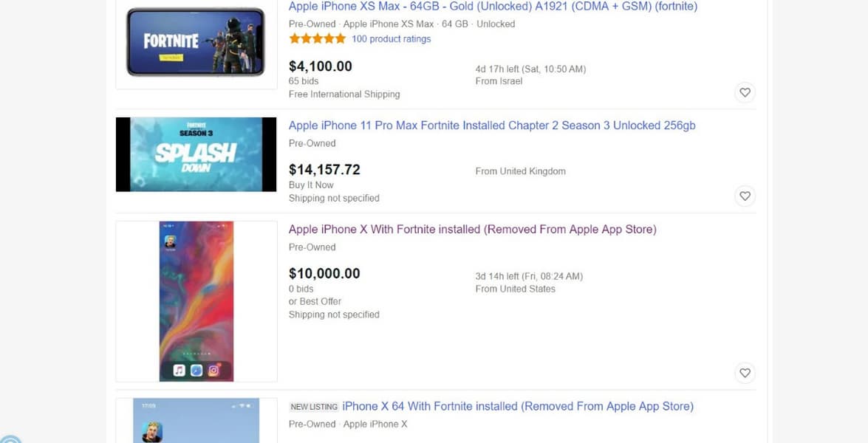
Task: Open Apple iPhone XS Max 64GB Gold listing
Action: (x=493, y=7)
